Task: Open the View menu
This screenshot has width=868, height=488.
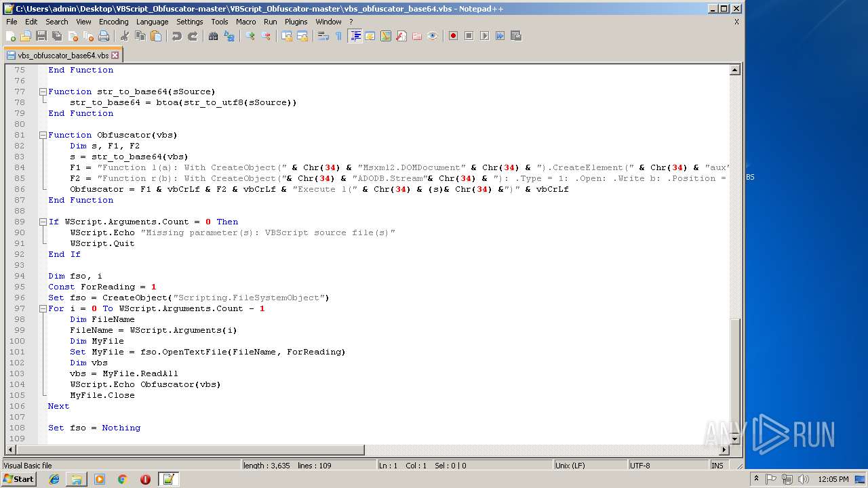Action: pyautogui.click(x=83, y=22)
